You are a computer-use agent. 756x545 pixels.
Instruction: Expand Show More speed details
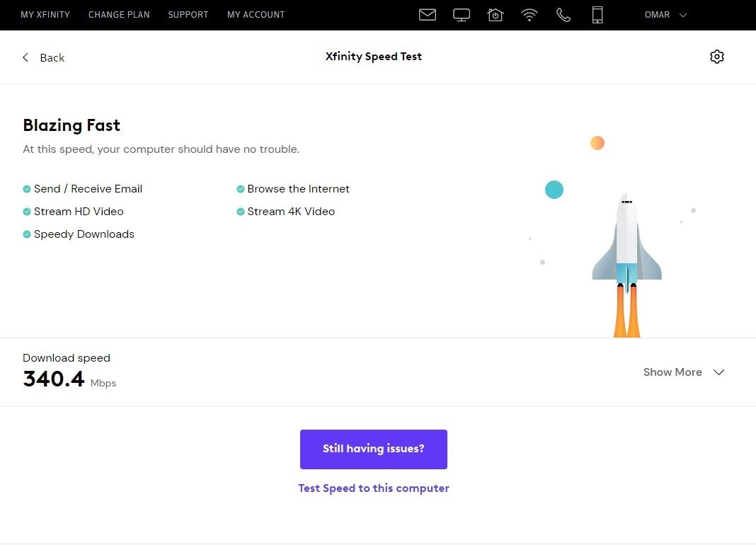(684, 372)
